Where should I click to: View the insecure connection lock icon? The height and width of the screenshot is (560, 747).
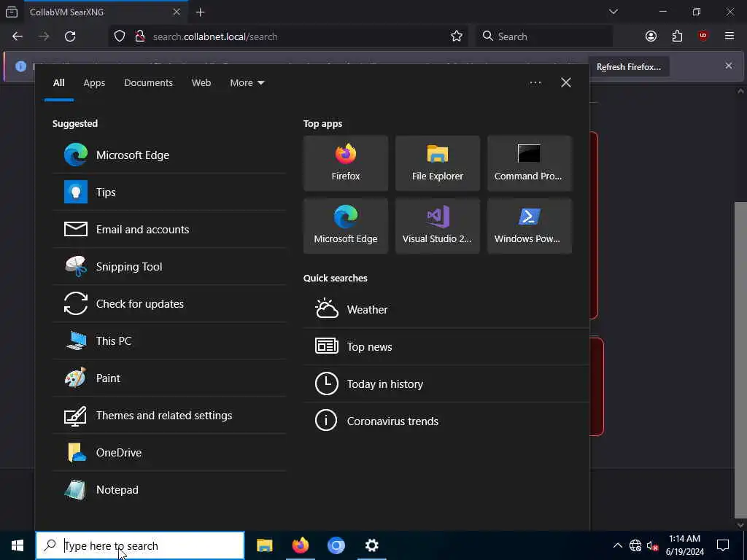pos(140,36)
